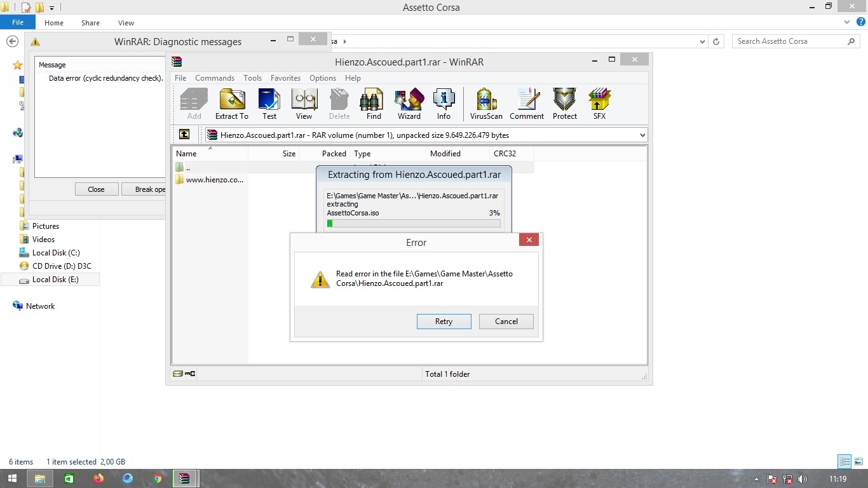Viewport: 868px width, 488px height.
Task: Click Cancel in the Error dialog
Action: pyautogui.click(x=506, y=322)
